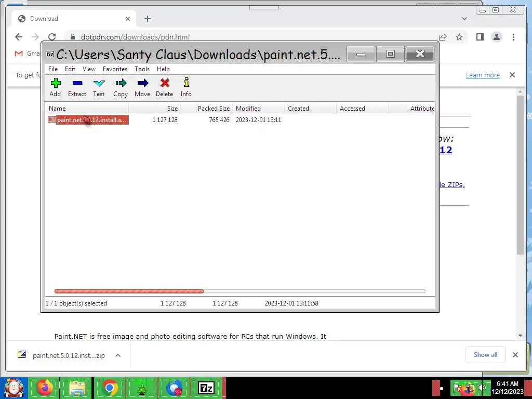
Task: Bookmark the page with the star icon
Action: click(x=459, y=37)
